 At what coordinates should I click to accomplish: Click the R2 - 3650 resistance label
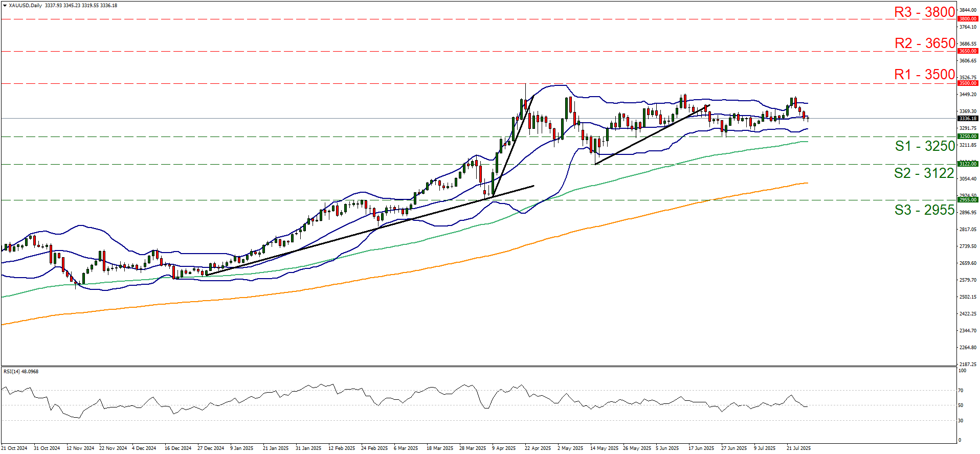click(925, 43)
